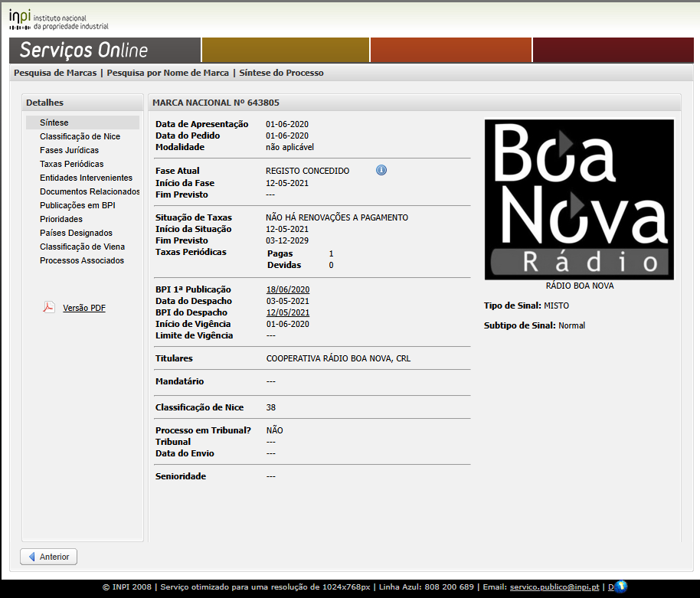Click the 'MARCA NACIONAL Nº 643805' heading
The height and width of the screenshot is (598, 700).
[x=216, y=103]
